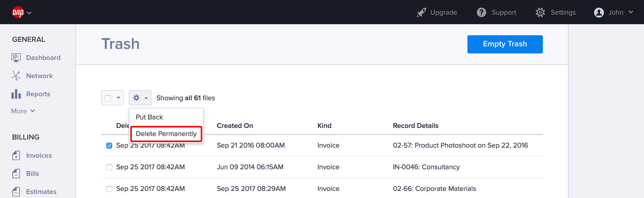The image size is (644, 198).
Task: Open the Estimates document icon
Action: (16, 192)
